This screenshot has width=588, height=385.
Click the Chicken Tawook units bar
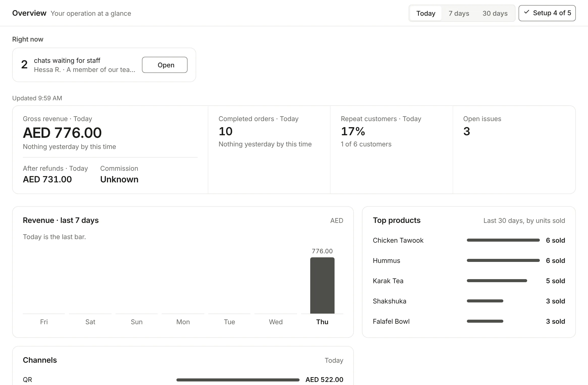(503, 240)
